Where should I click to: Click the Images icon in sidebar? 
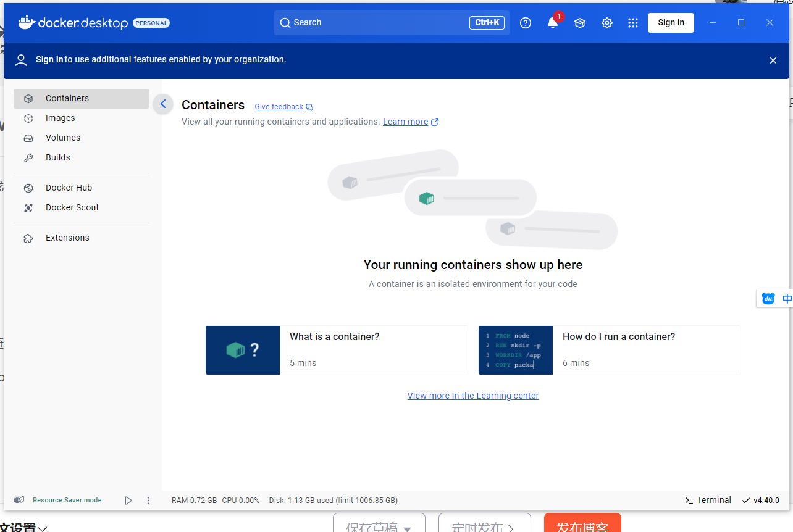click(28, 118)
